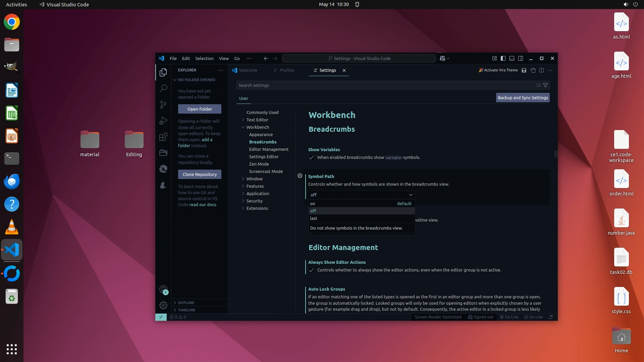
Task: Open Extensions view icon
Action: click(163, 137)
